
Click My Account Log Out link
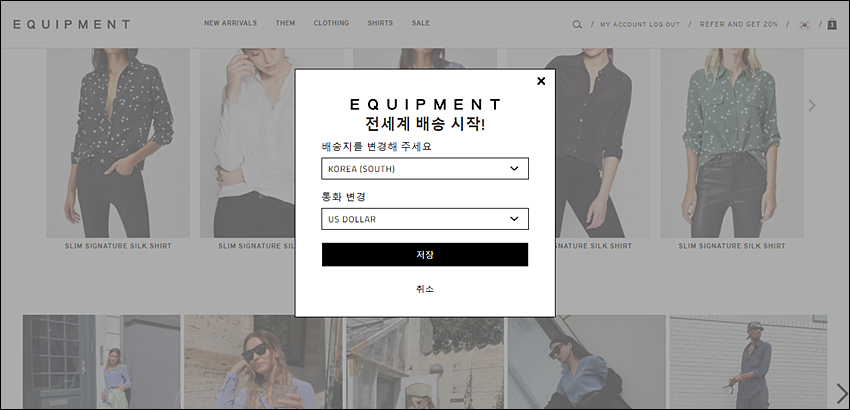coord(640,24)
